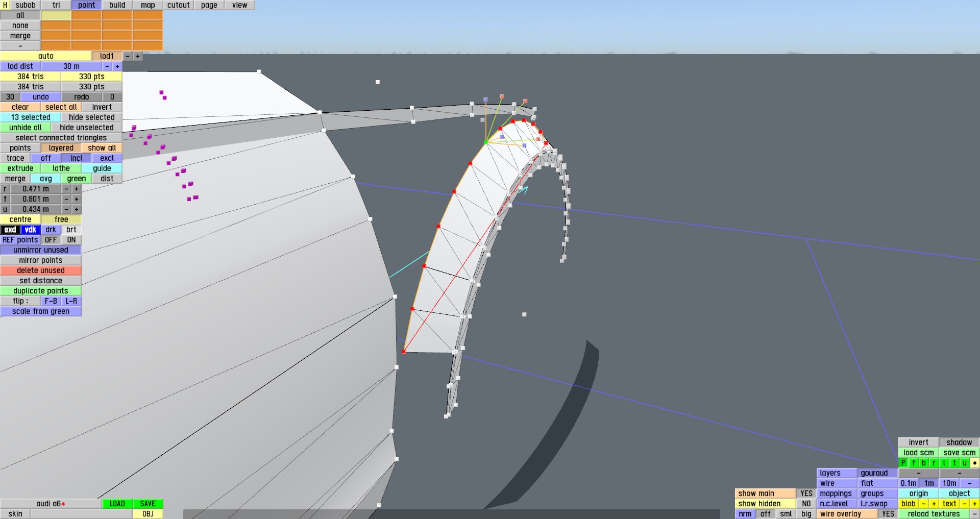
Task: Click 'select all' points
Action: tap(61, 107)
